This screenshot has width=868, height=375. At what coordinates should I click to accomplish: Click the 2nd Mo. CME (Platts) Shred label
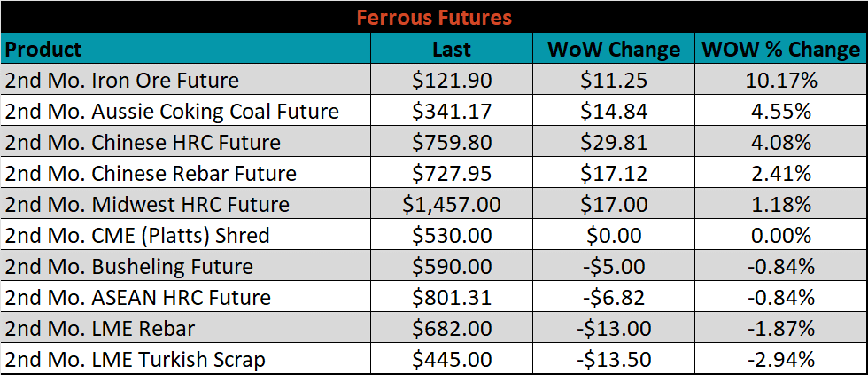[x=136, y=236]
